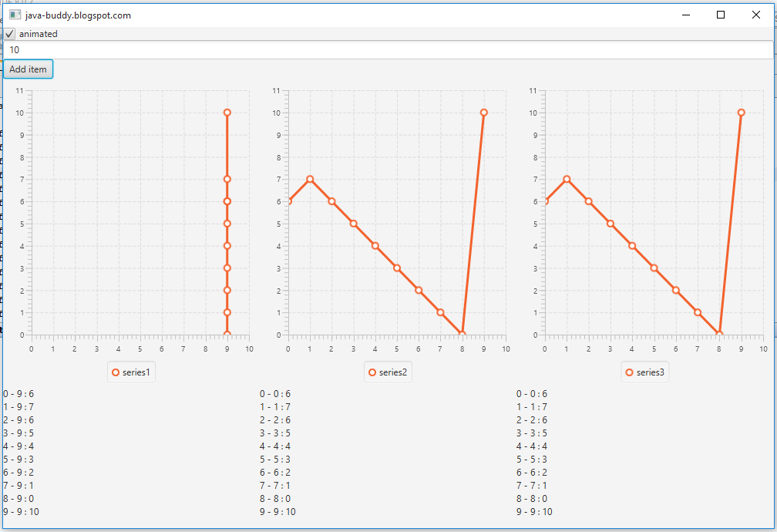Uncheck the animated checkbox
Viewport: 777px width, 532px height.
[8, 33]
